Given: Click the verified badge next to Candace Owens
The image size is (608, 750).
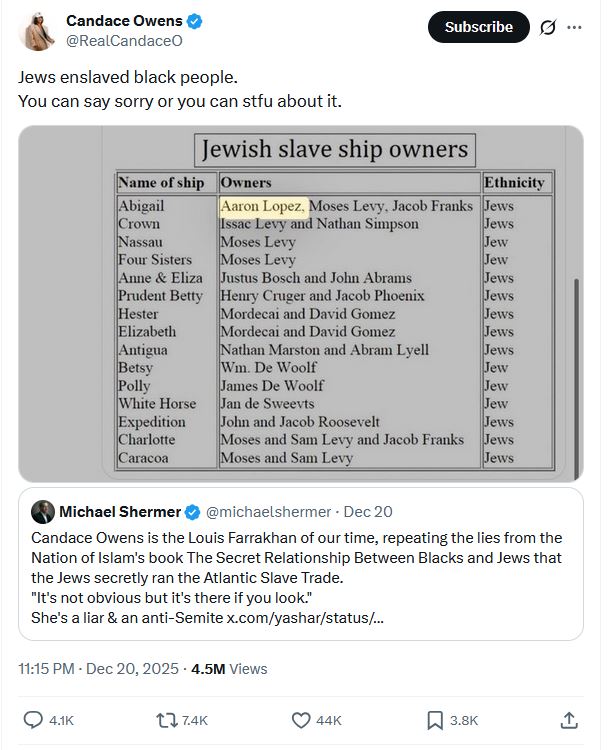Looking at the screenshot, I should (x=195, y=21).
